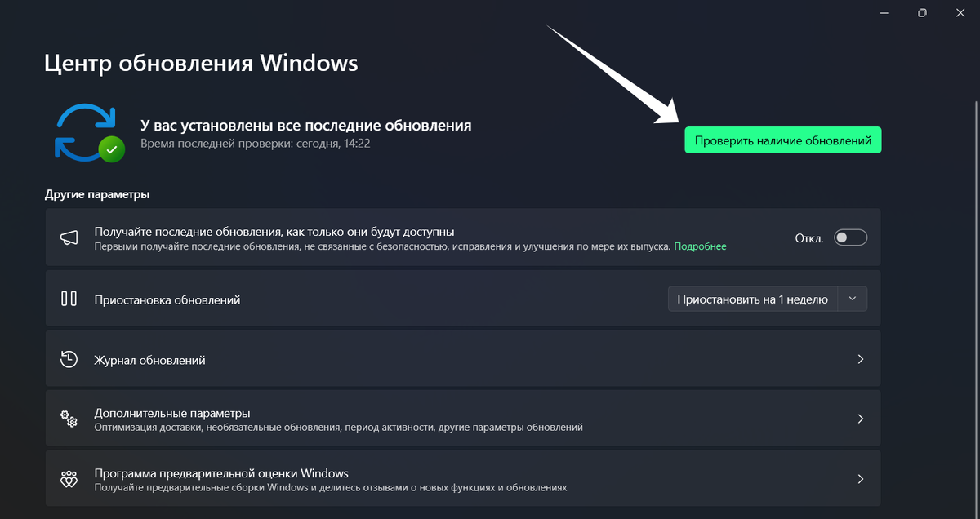The width and height of the screenshot is (980, 519).
Task: Click the green checkmark badge on update icon
Action: [111, 149]
